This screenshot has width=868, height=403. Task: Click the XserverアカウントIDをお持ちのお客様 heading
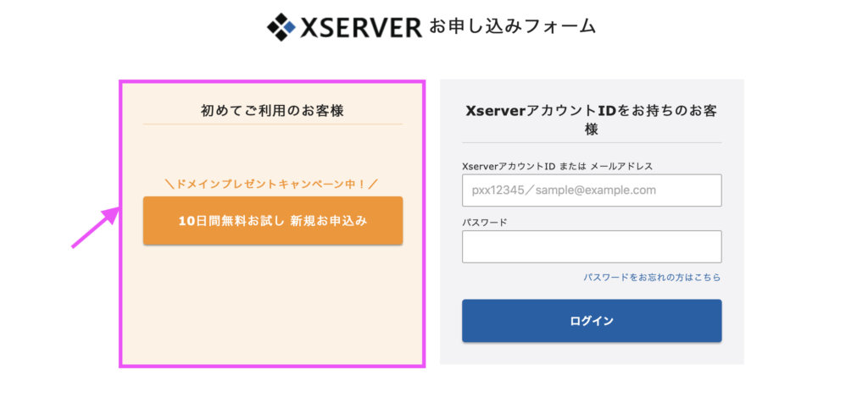[592, 119]
